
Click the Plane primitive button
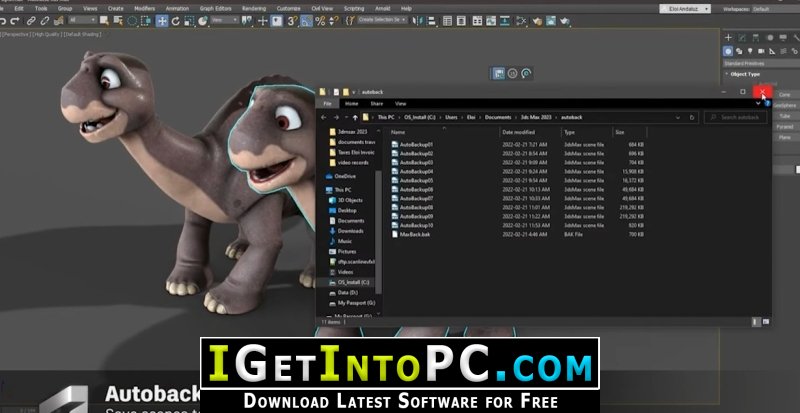785,137
